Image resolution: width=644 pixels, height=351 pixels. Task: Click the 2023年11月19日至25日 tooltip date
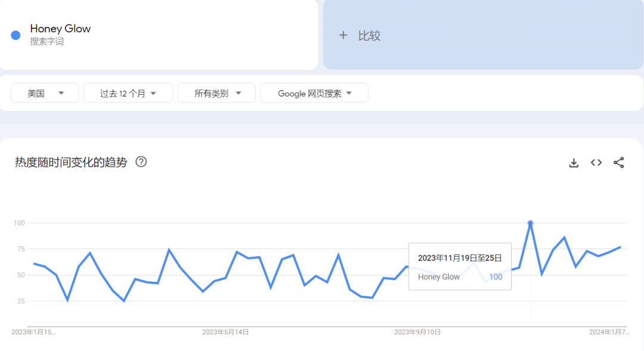[x=460, y=258]
